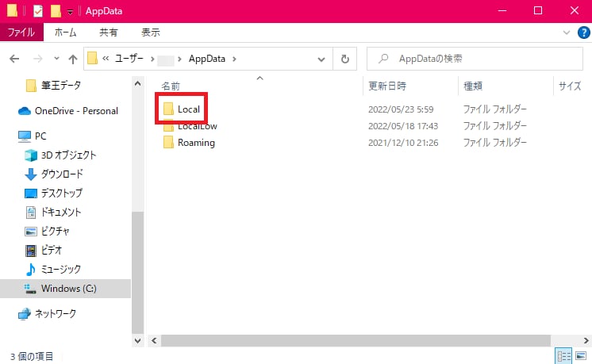Sort by 名前 column header
Screen dimensions: 592x364
tap(171, 86)
